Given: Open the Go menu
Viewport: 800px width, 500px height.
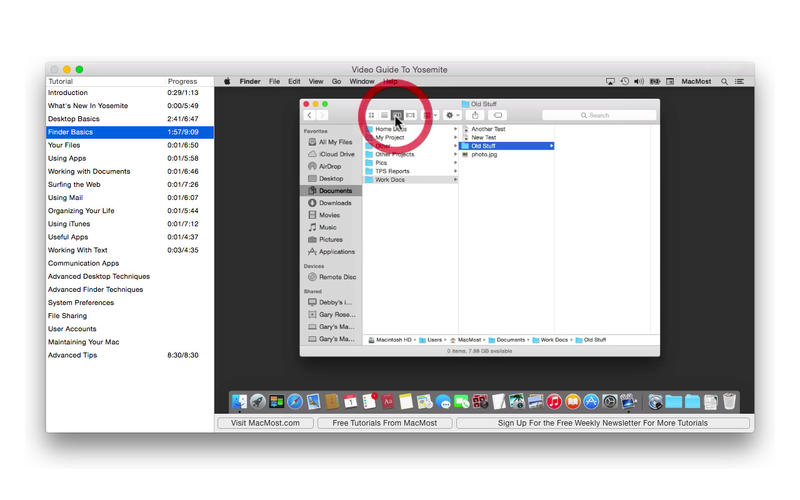Looking at the screenshot, I should [336, 81].
